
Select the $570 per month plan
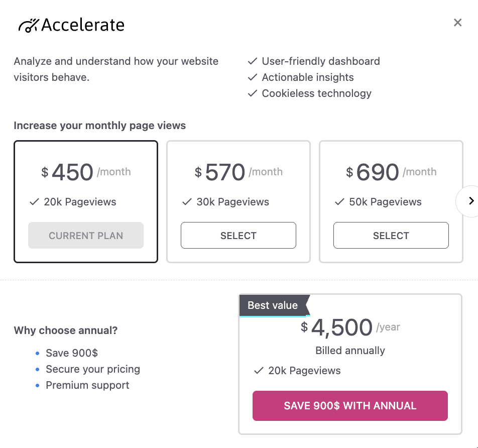(238, 236)
